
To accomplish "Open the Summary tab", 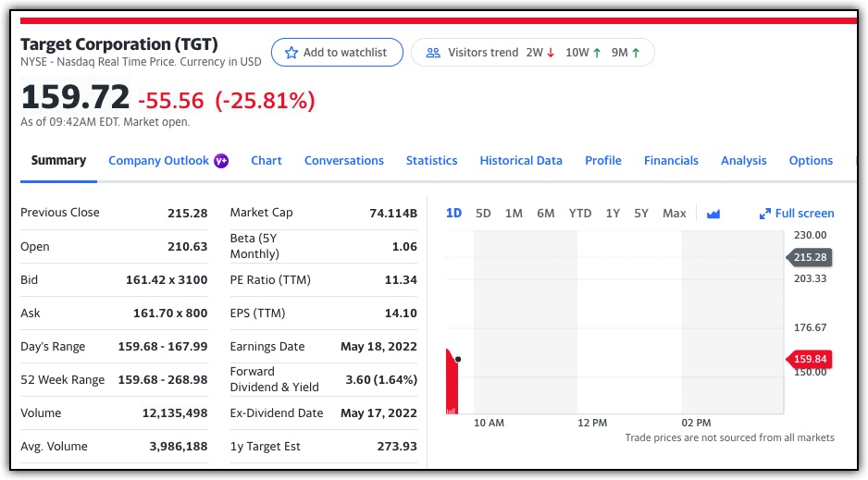I will click(x=58, y=160).
